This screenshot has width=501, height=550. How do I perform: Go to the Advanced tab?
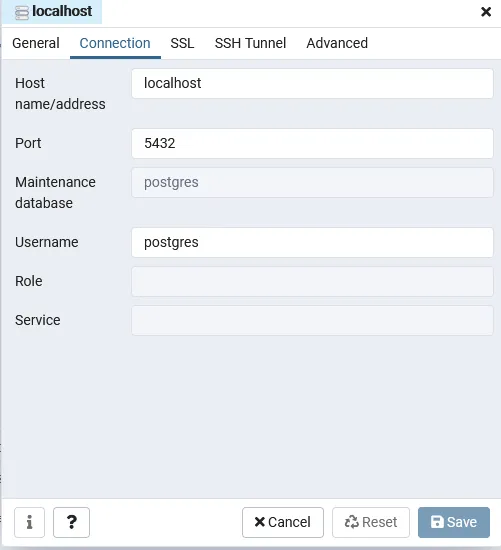337,43
